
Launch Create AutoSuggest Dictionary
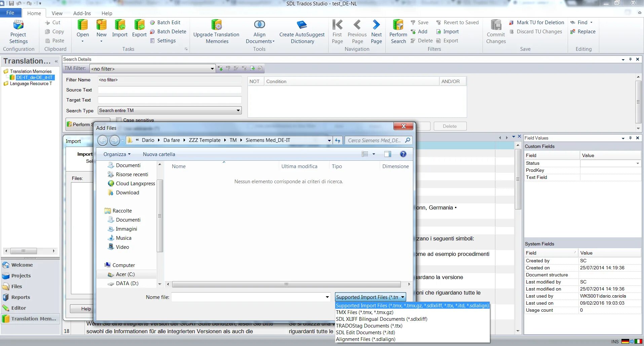302,32
